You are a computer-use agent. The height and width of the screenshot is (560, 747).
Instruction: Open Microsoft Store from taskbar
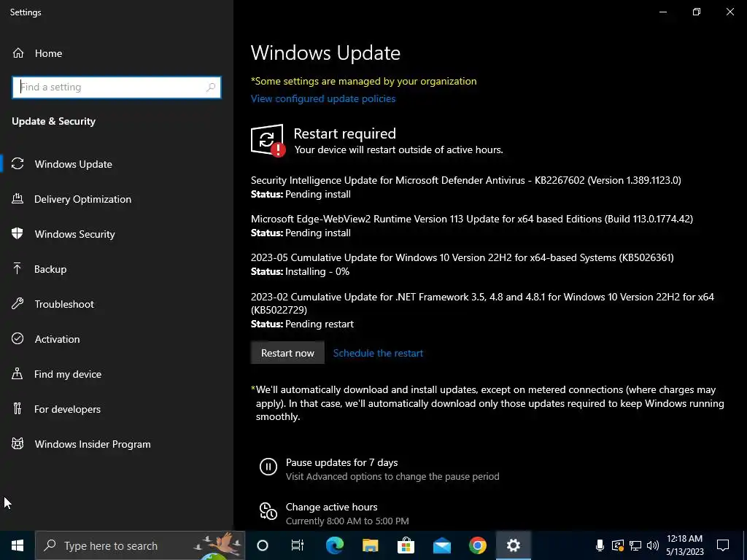pos(406,545)
